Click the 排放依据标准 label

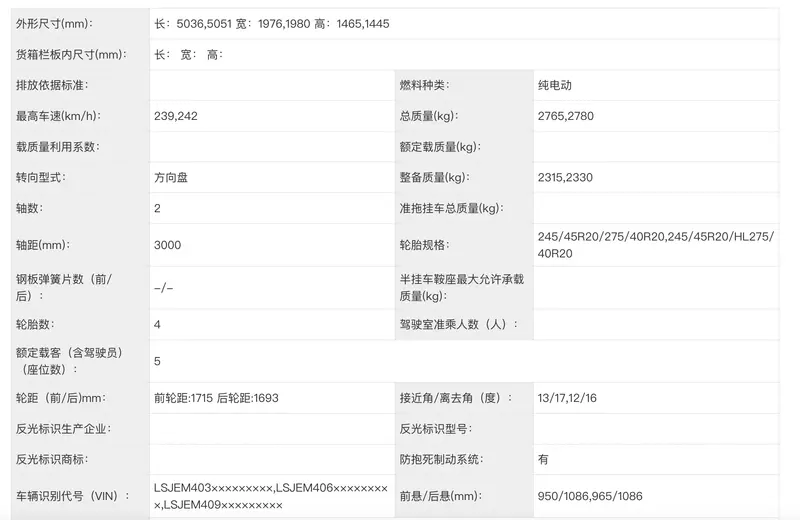coord(54,85)
